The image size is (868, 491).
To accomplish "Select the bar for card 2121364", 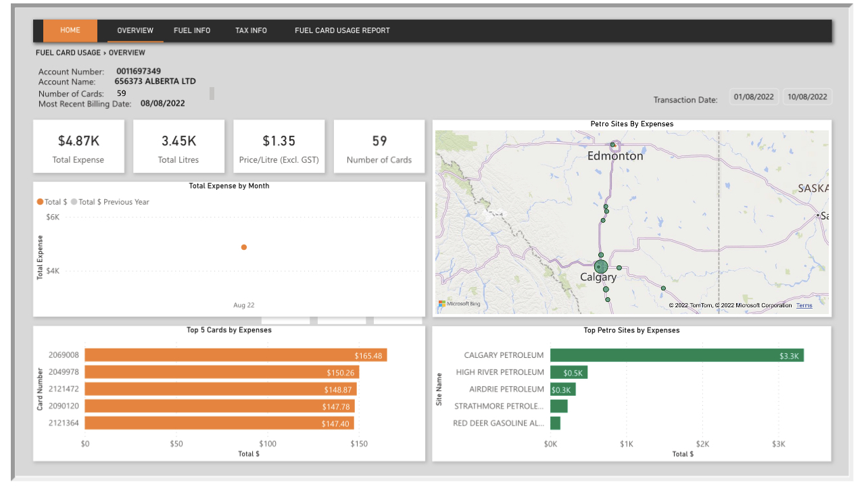I will coord(219,423).
